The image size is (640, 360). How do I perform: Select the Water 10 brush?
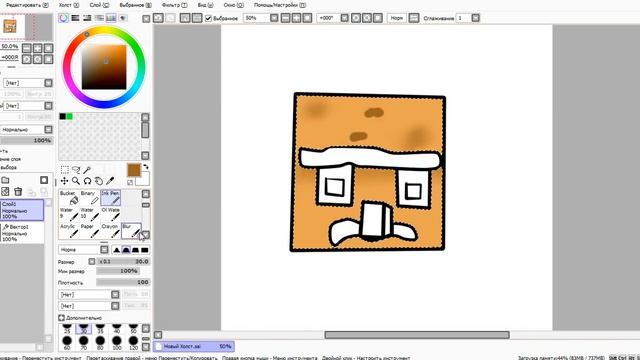click(x=90, y=214)
